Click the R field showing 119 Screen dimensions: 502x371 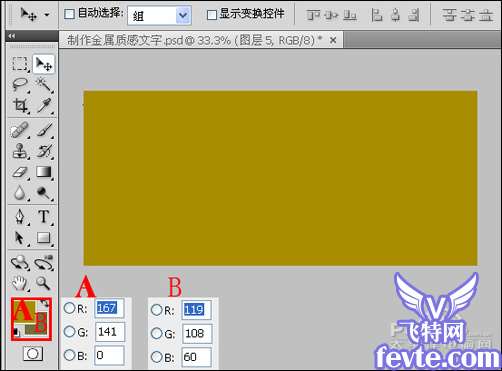(197, 310)
